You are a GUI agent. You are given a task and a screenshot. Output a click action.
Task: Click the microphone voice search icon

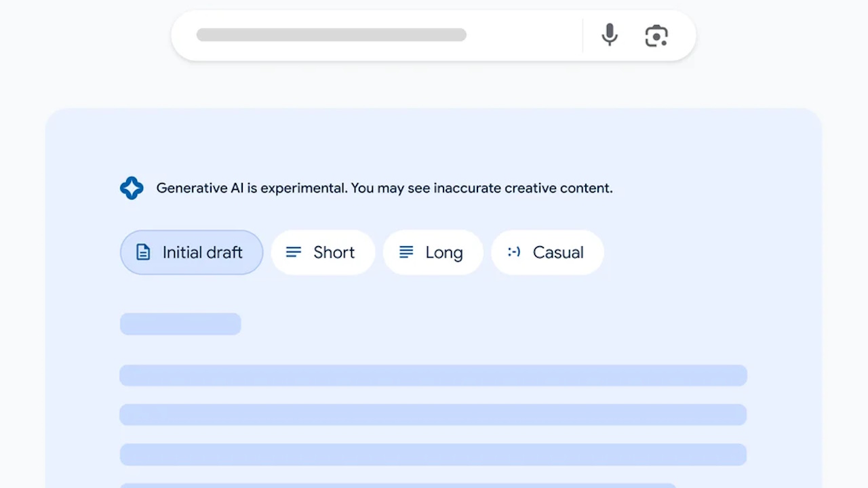pos(609,35)
